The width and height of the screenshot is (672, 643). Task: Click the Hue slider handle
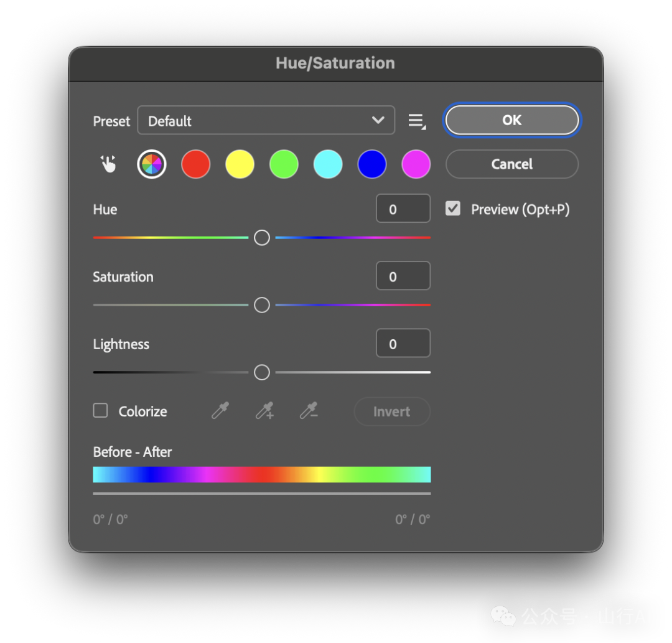click(262, 238)
